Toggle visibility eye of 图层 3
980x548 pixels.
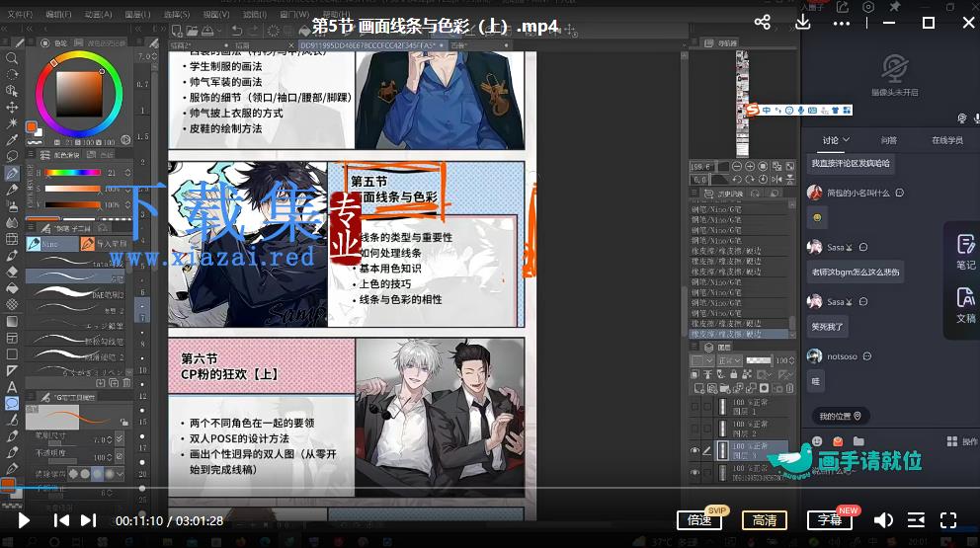pyautogui.click(x=695, y=450)
